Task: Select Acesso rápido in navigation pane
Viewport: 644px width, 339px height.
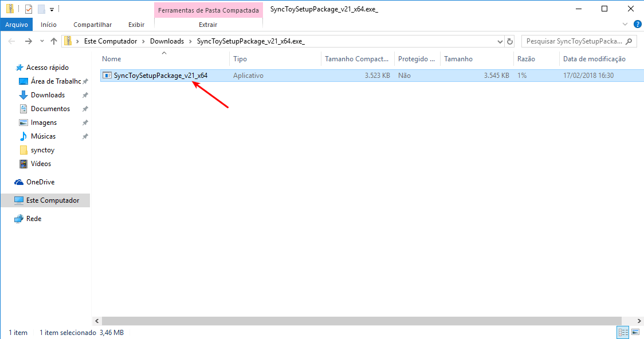Action: 47,68
